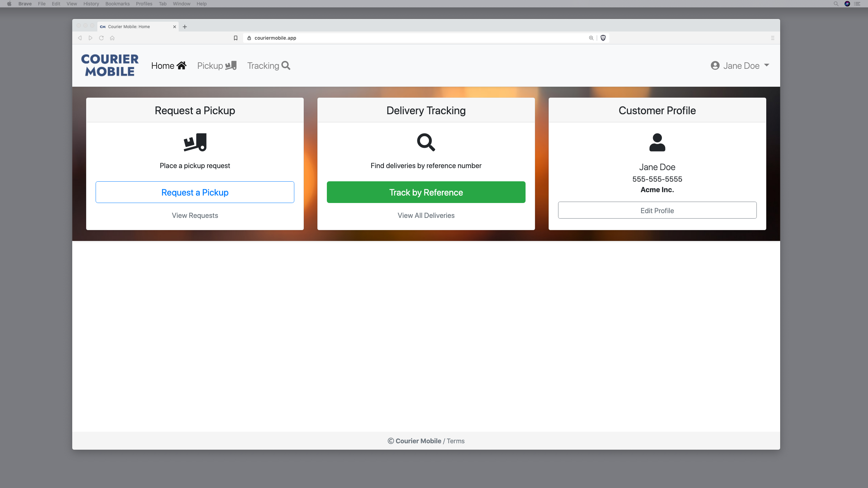Click the page reload icon in the browser toolbar
This screenshot has width=868, height=488.
[101, 38]
